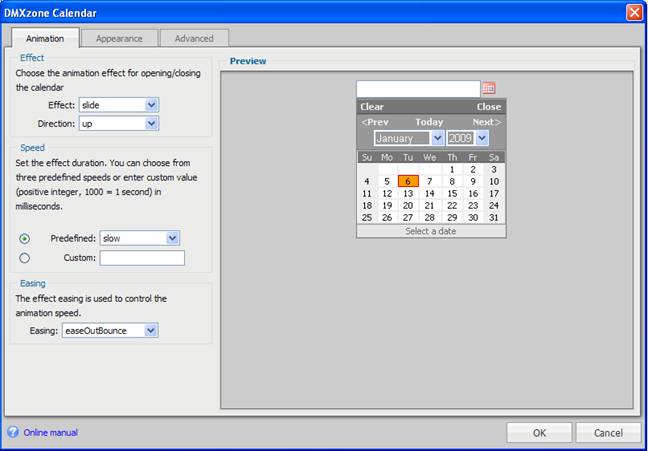648x451 pixels.
Task: Close the DMXzone Calendar dialog
Action: point(634,13)
